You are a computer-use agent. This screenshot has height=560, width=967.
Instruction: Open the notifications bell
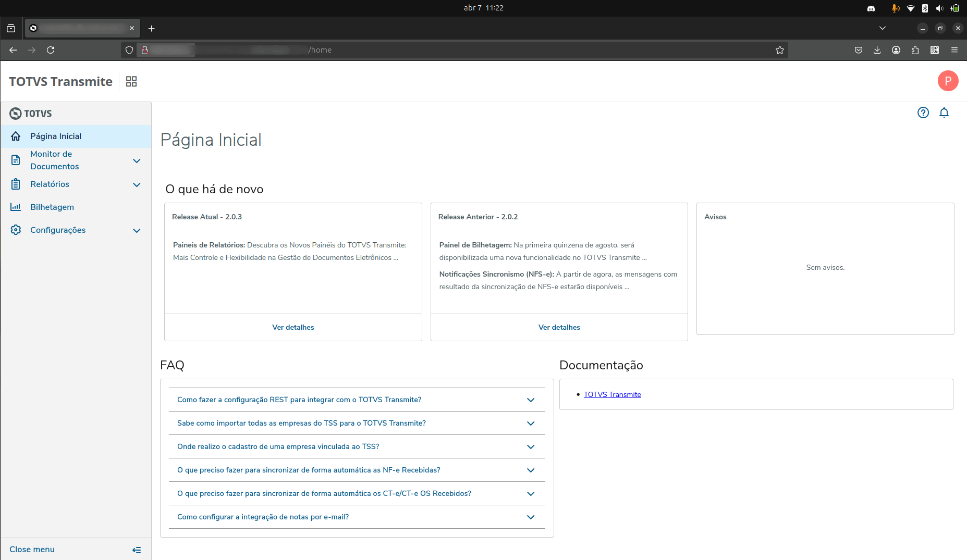click(944, 113)
